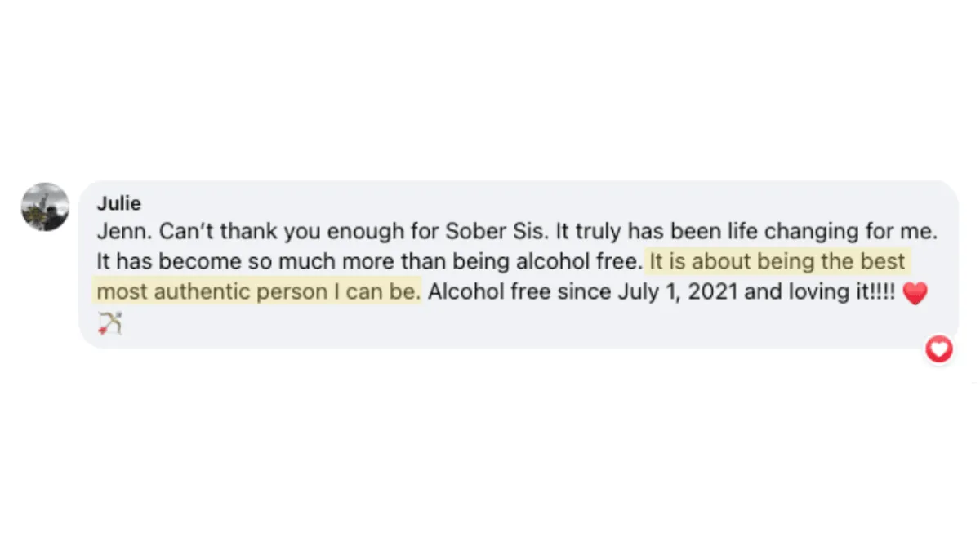The height and width of the screenshot is (551, 980).
Task: Click highlighted phrase "most authentic person I can be"
Action: click(257, 291)
